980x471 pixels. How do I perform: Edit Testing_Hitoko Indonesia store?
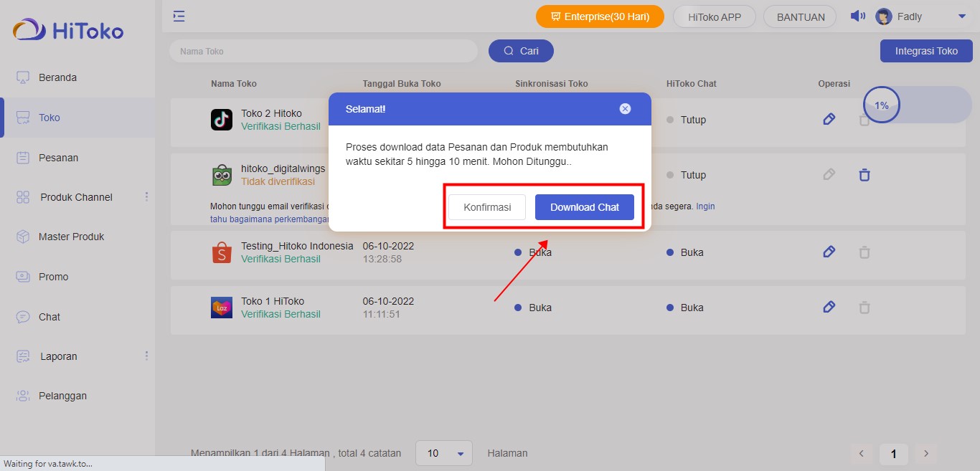coord(829,252)
